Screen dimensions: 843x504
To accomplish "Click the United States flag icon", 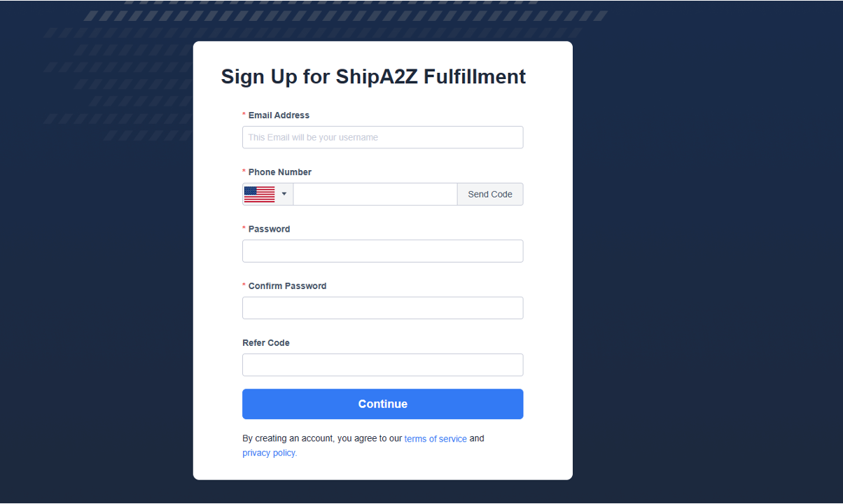I will pos(259,194).
